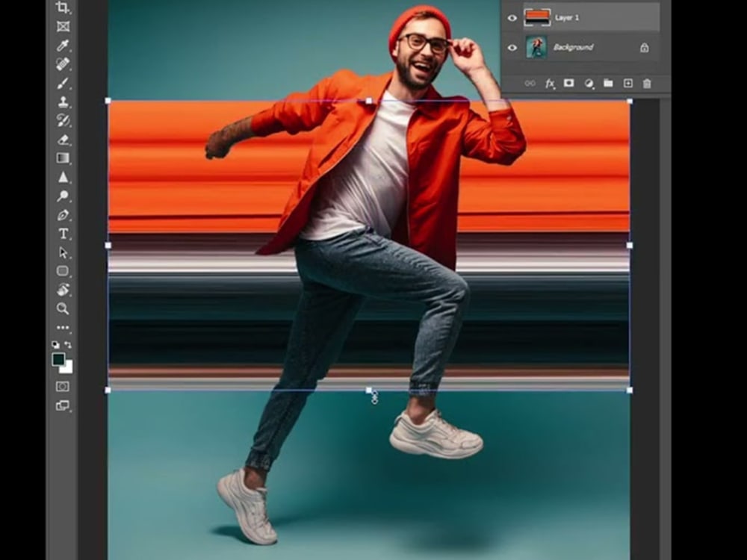Screen dimensions: 747x560
Task: Toggle the Background layer visibility off
Action: click(511, 47)
